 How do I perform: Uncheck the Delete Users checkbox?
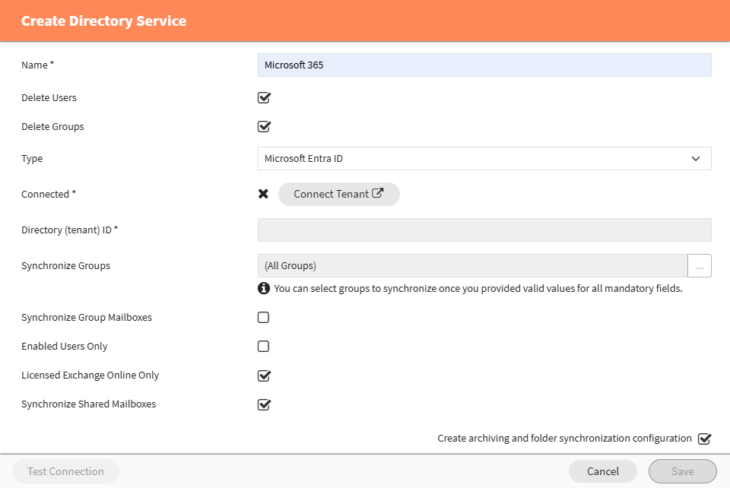pos(264,98)
